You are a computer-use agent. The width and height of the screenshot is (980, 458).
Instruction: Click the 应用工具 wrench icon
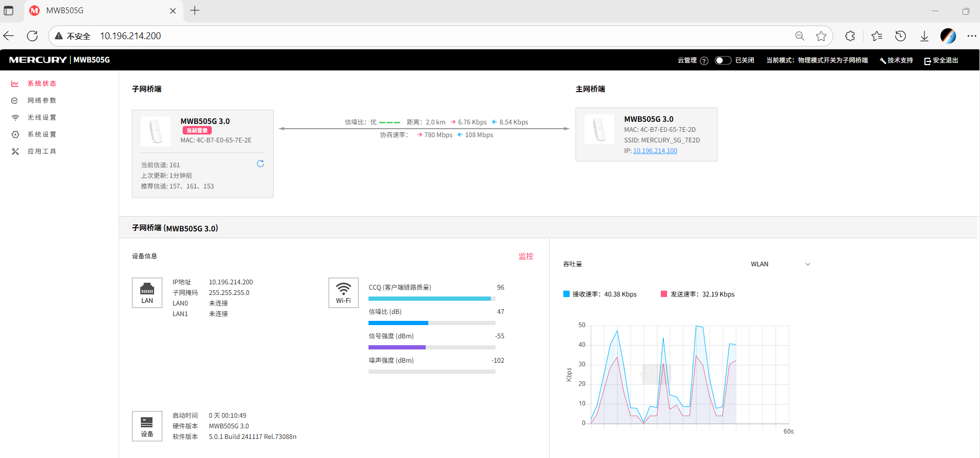point(15,151)
